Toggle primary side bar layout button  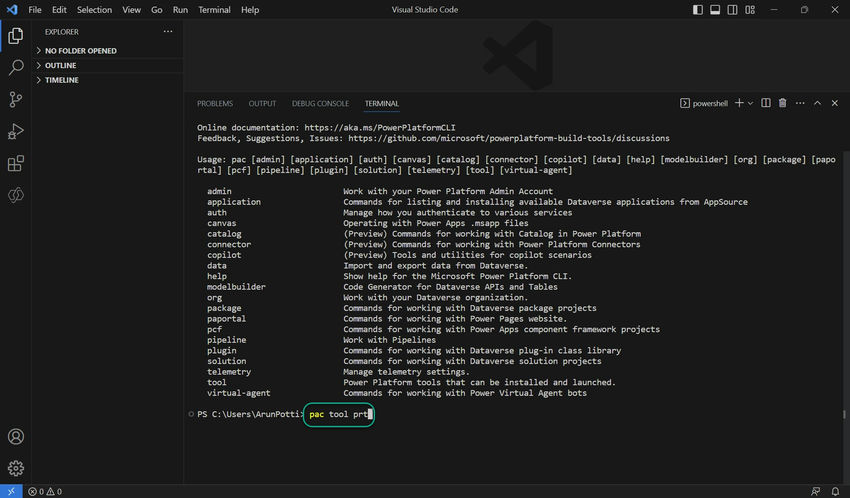pyautogui.click(x=698, y=10)
